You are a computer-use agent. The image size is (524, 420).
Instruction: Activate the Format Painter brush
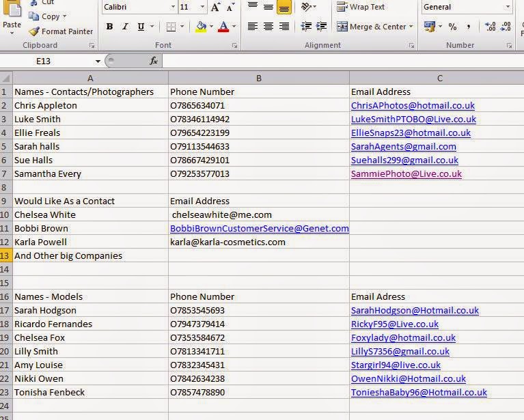[33, 31]
